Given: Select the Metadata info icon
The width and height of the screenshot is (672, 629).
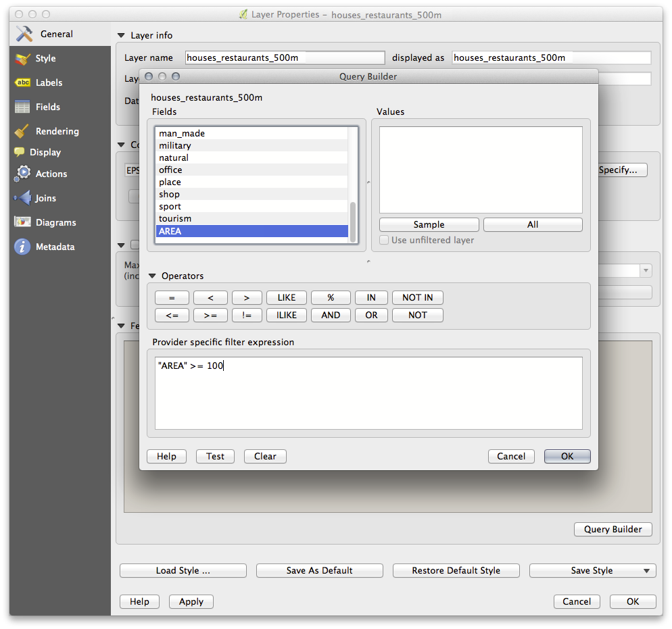Looking at the screenshot, I should (23, 247).
